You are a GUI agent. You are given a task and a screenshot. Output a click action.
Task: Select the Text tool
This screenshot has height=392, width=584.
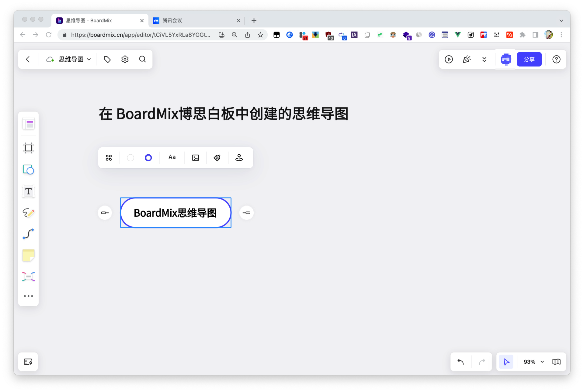(29, 191)
